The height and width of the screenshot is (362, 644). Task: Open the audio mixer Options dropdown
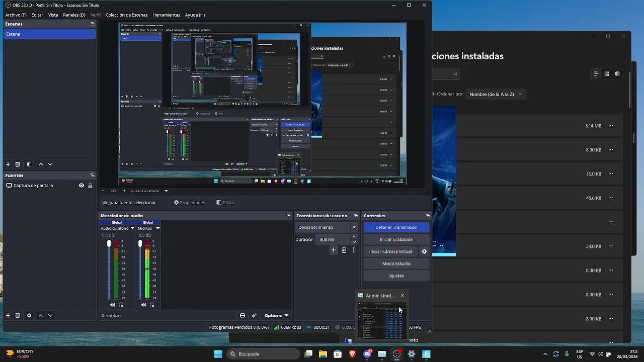[x=276, y=316]
